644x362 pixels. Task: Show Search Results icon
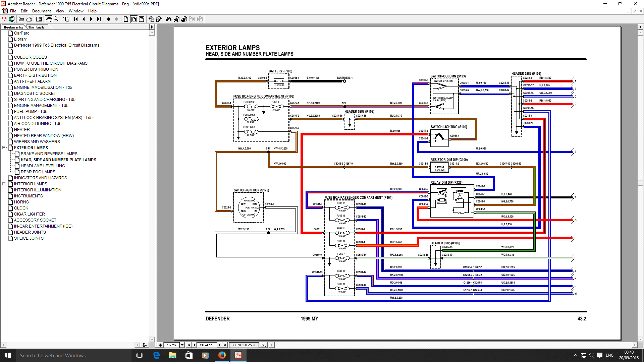point(184,19)
